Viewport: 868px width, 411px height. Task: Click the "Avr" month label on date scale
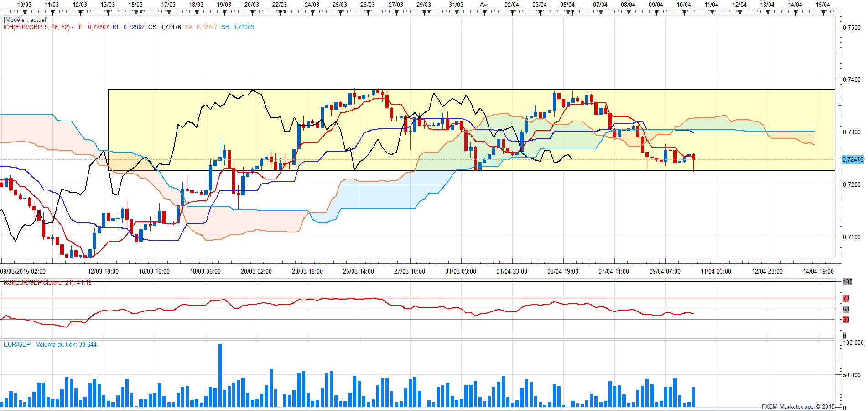[x=484, y=5]
